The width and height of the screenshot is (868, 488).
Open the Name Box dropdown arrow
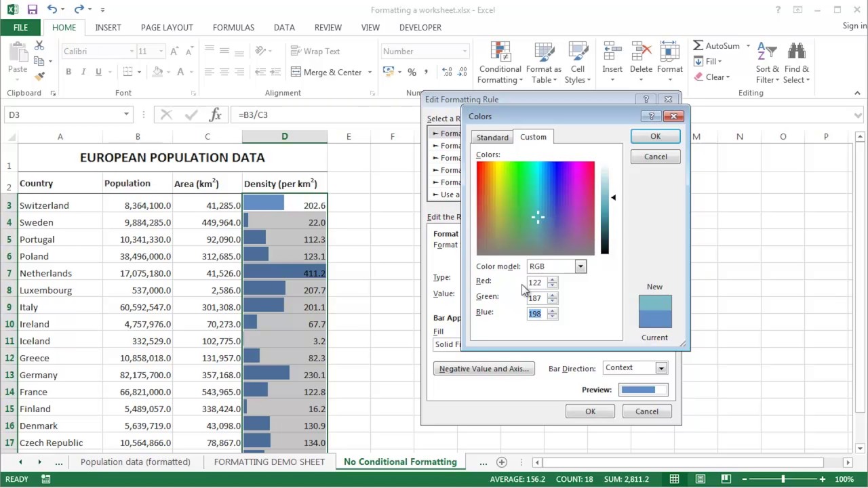point(126,115)
